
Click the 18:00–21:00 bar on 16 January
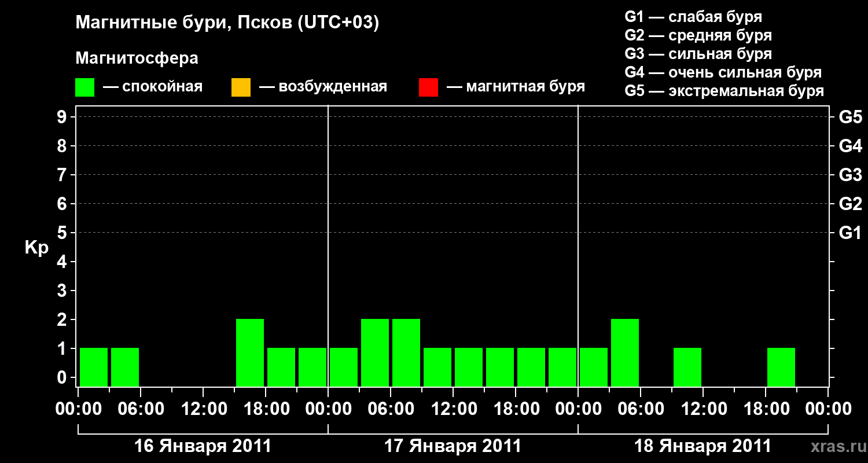[x=281, y=367]
